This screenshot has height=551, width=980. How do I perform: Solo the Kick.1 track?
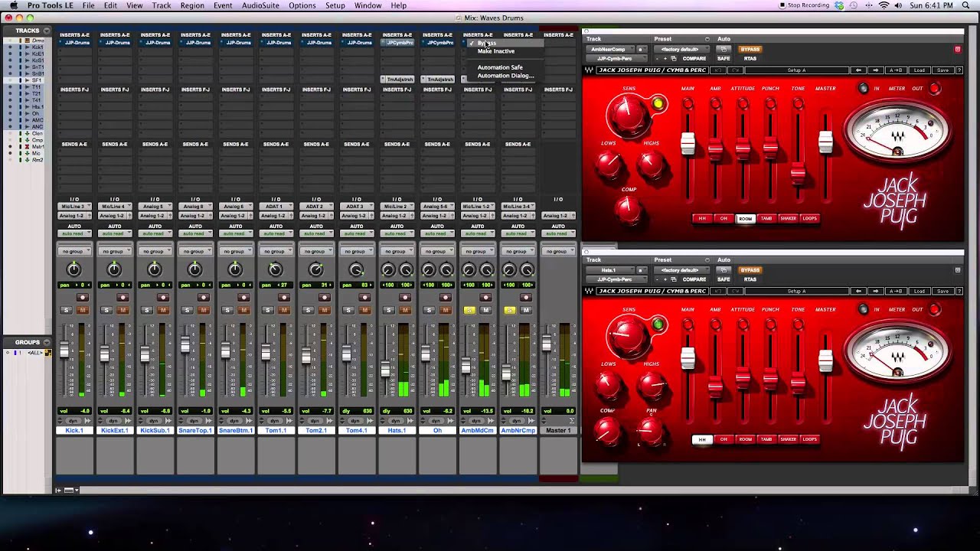[x=66, y=310]
